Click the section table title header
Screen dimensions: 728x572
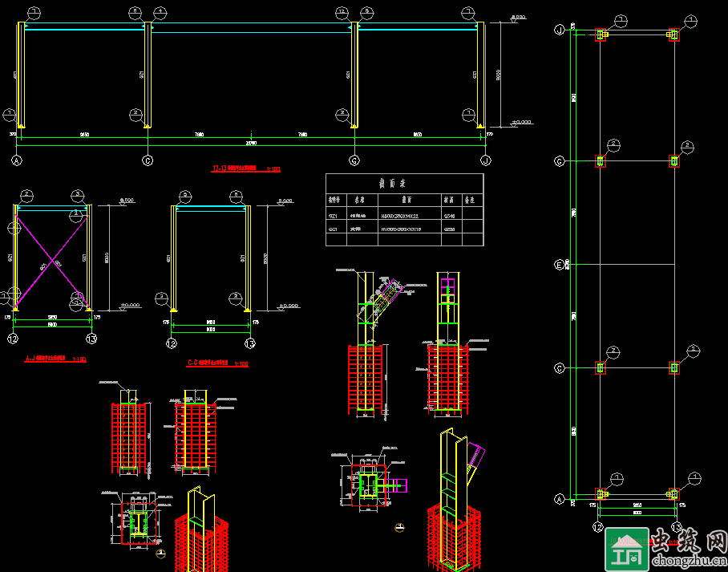click(x=405, y=184)
